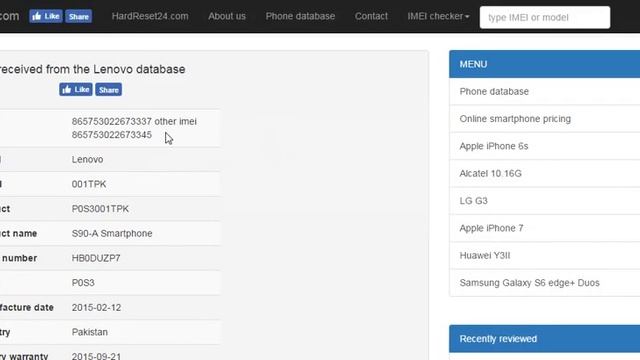Open the About us page

tap(227, 16)
